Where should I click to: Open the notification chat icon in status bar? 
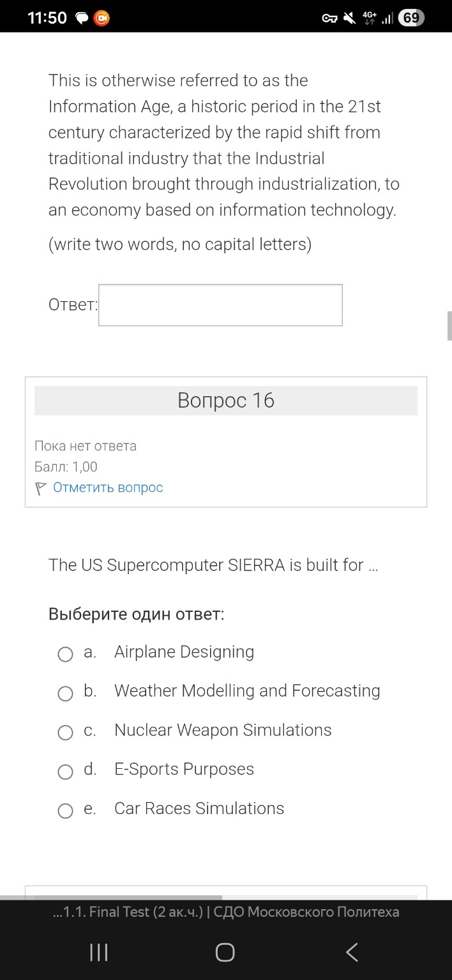[80, 17]
